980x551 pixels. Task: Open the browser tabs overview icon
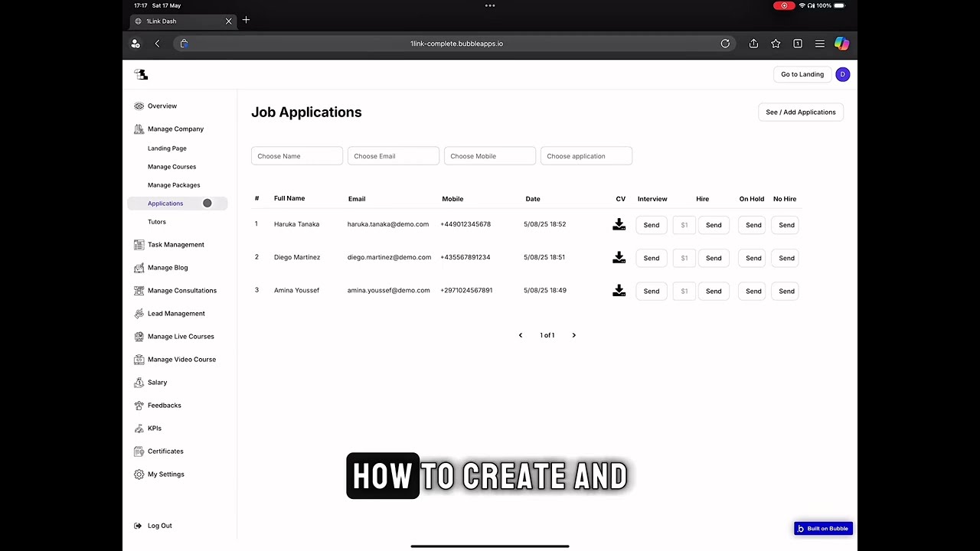pos(798,44)
